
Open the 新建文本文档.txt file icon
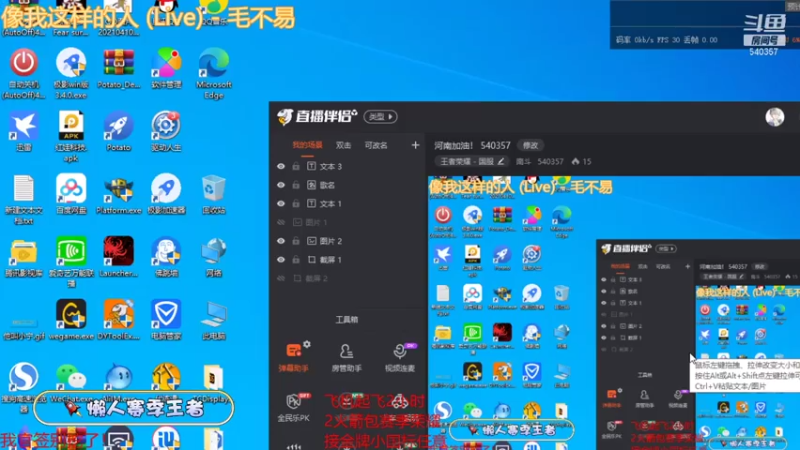(x=23, y=199)
